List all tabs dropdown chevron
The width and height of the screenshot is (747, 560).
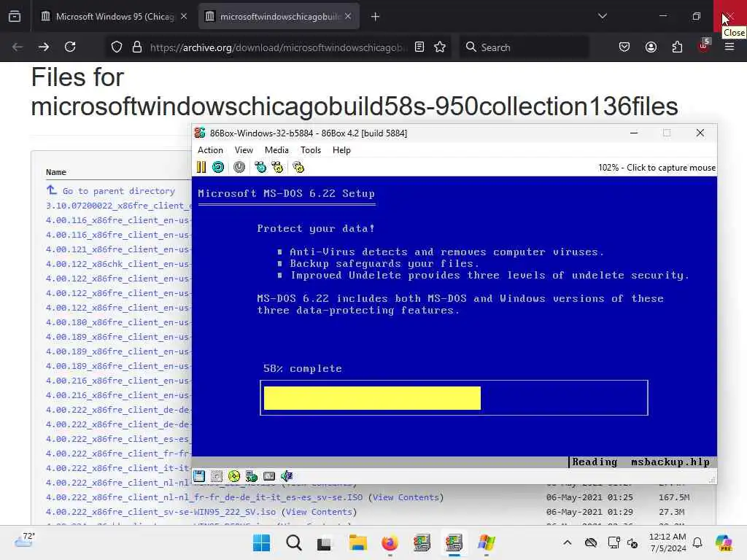point(602,16)
